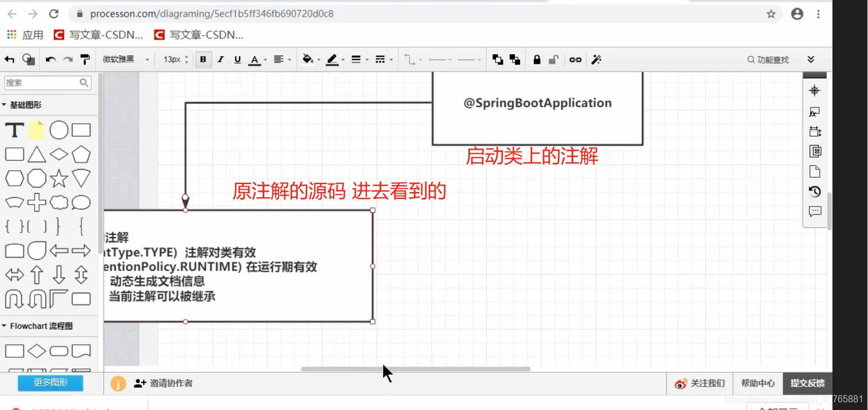This screenshot has width=868, height=410.
Task: Click 帮助中心 in the bottom bar
Action: (x=758, y=383)
